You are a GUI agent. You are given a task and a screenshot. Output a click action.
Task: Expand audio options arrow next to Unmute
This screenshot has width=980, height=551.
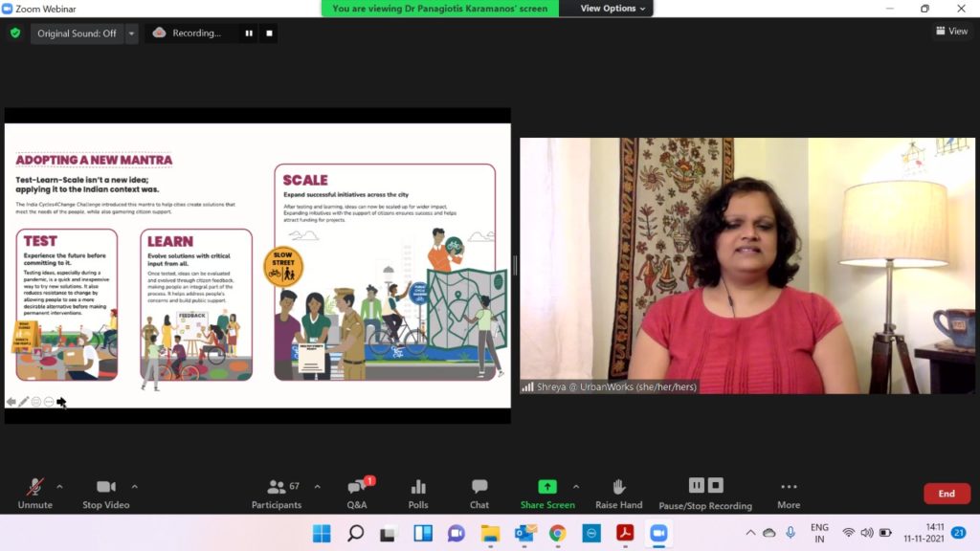click(59, 486)
